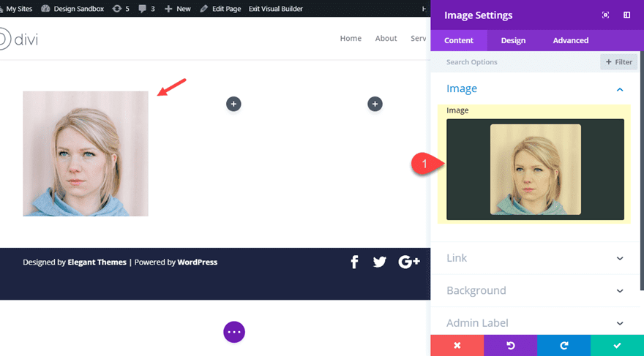Open WordPress footer link
This screenshot has height=356, width=644.
[197, 262]
